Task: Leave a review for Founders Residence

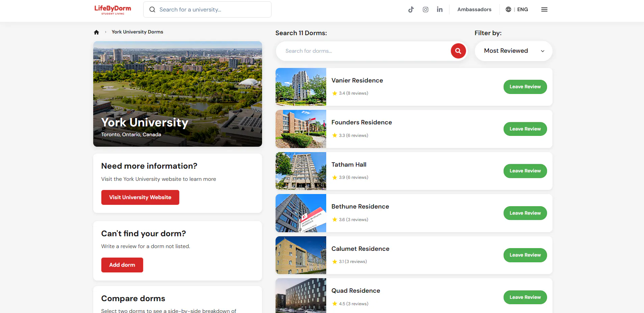Action: [525, 129]
